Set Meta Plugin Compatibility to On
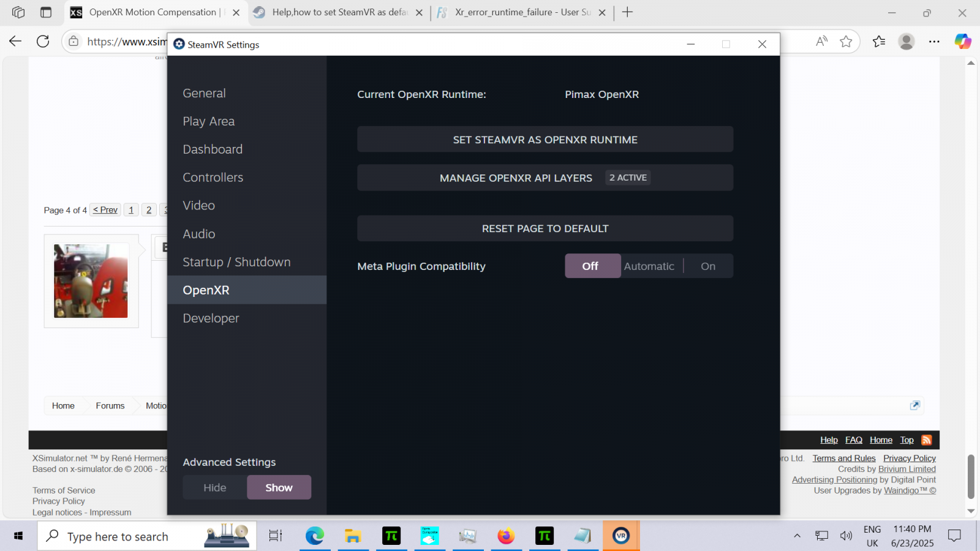Image resolution: width=980 pixels, height=551 pixels. [x=708, y=266]
